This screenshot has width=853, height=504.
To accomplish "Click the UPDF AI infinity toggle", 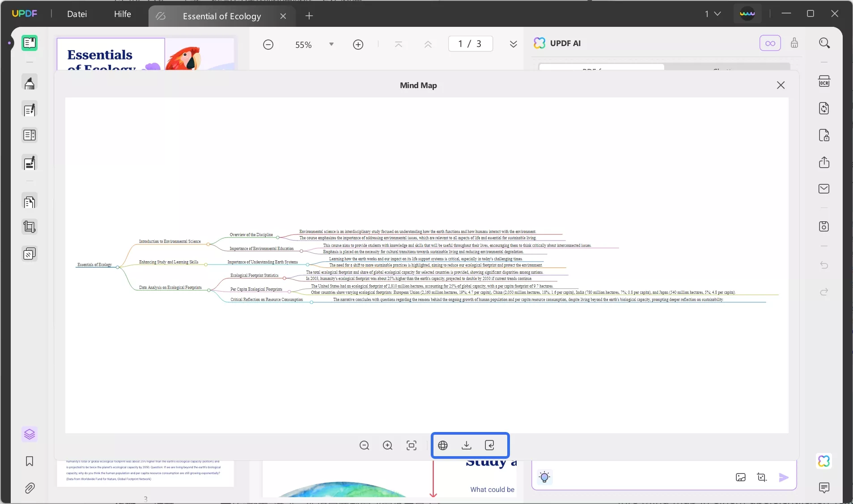I will (770, 43).
